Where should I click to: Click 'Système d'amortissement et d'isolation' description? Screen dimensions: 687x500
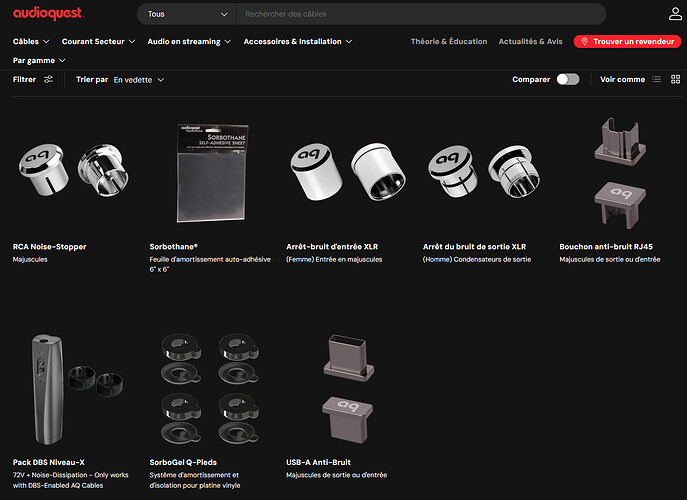pyautogui.click(x=195, y=480)
